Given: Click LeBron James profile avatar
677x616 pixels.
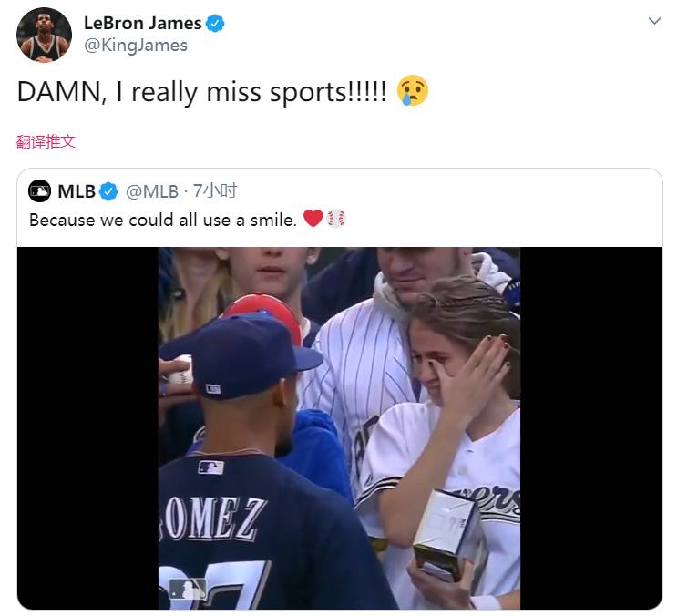Looking at the screenshot, I should [x=44, y=36].
